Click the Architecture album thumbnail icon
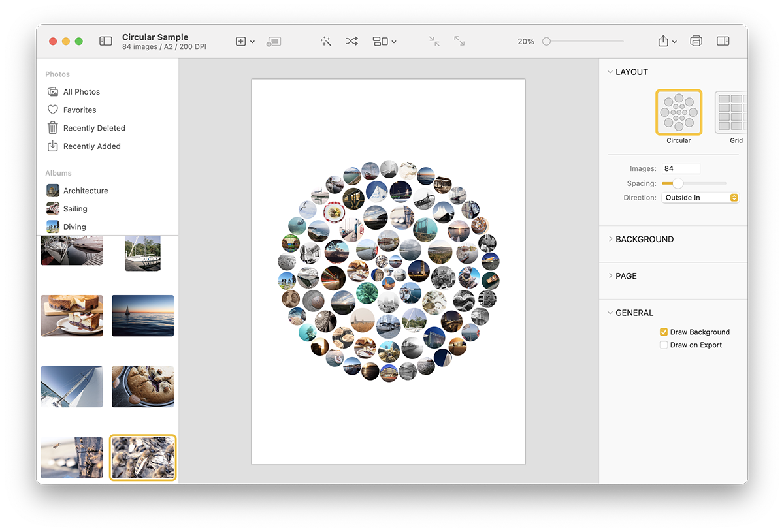This screenshot has height=532, width=784. pos(53,191)
